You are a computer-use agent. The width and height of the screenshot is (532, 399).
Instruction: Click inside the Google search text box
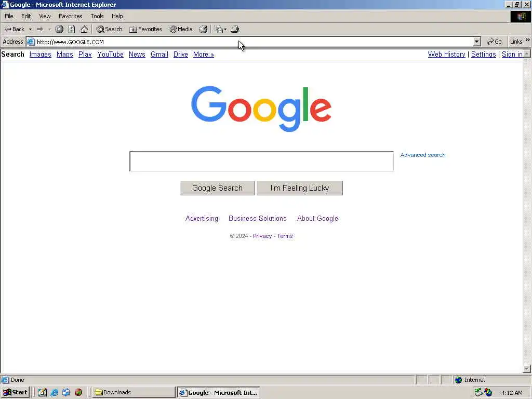click(x=262, y=162)
